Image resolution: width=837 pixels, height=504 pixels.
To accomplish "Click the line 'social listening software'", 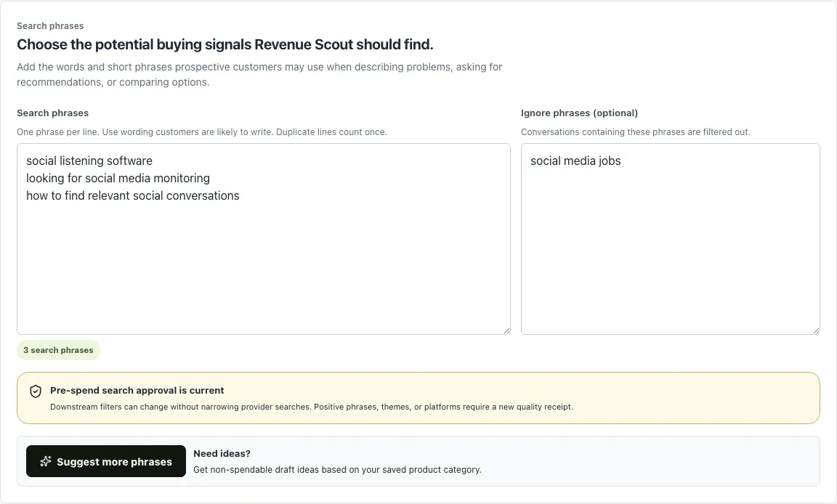I will (89, 161).
